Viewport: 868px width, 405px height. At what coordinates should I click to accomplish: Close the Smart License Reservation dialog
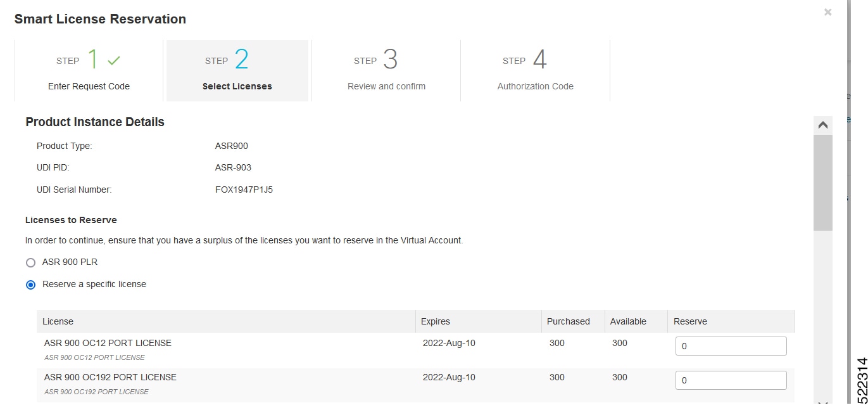coord(827,12)
